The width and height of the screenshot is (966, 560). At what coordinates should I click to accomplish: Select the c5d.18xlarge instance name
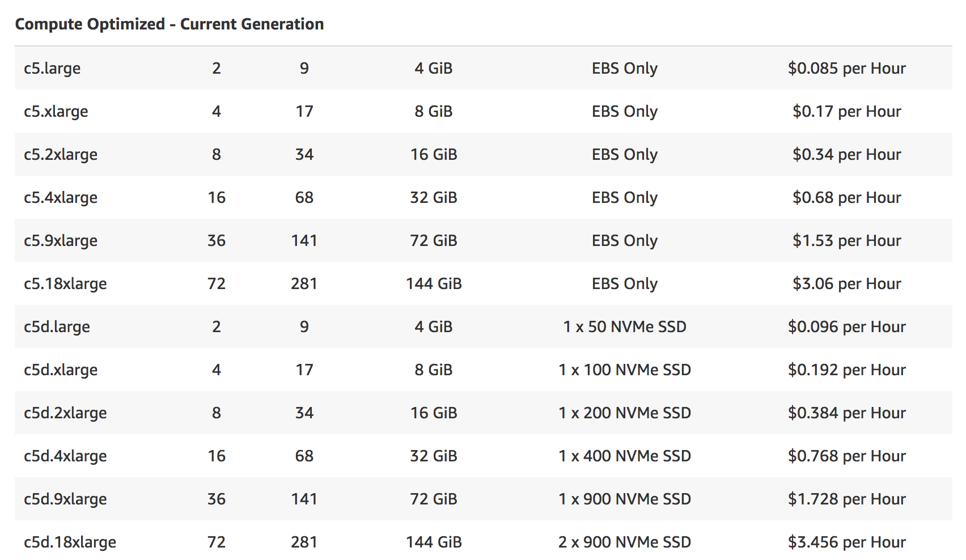[x=70, y=542]
